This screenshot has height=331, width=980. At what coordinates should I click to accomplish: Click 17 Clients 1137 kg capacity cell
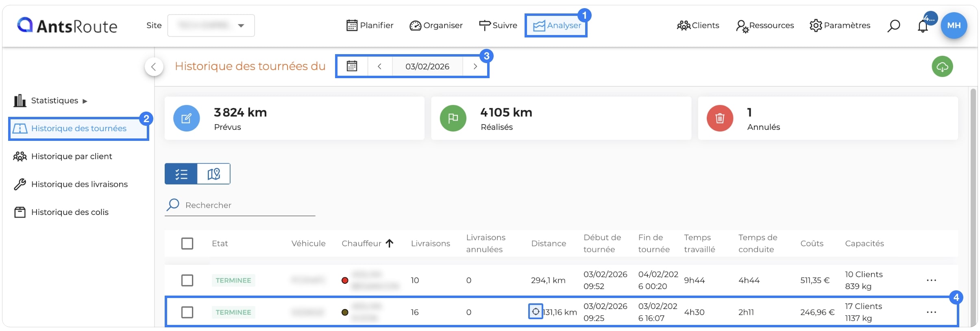coord(863,312)
